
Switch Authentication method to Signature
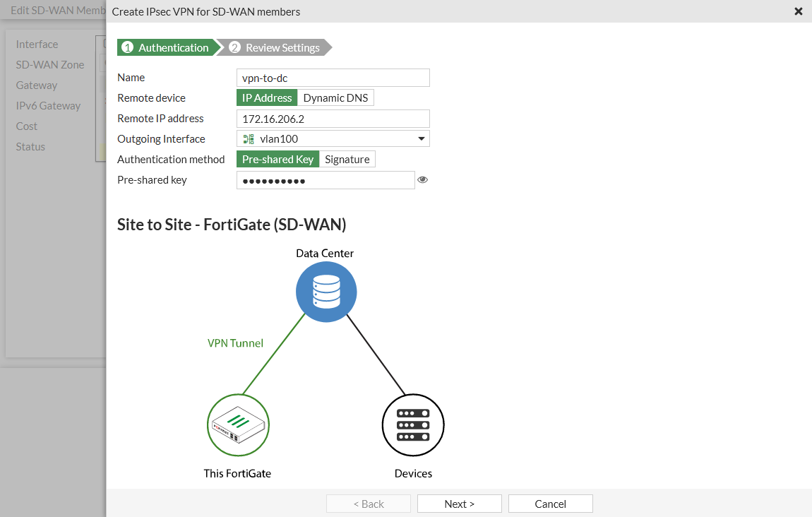click(347, 159)
